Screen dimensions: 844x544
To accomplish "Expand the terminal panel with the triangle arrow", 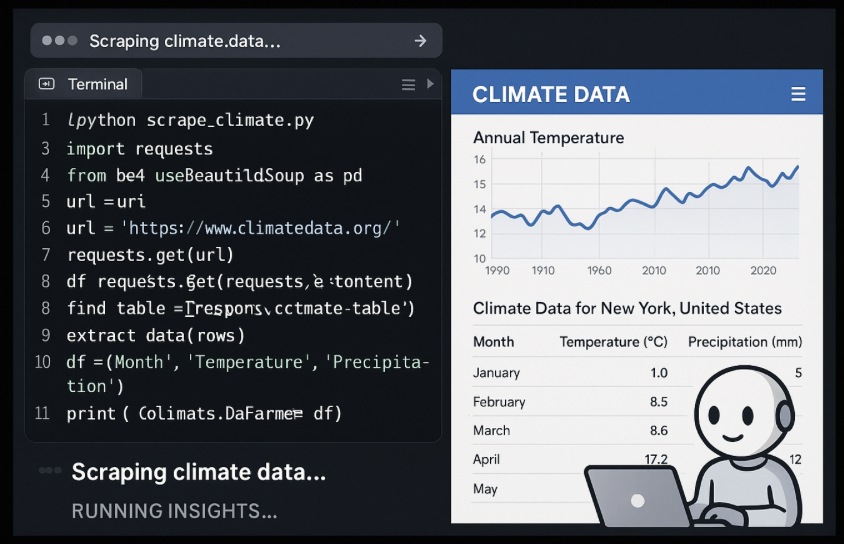I will (x=431, y=85).
